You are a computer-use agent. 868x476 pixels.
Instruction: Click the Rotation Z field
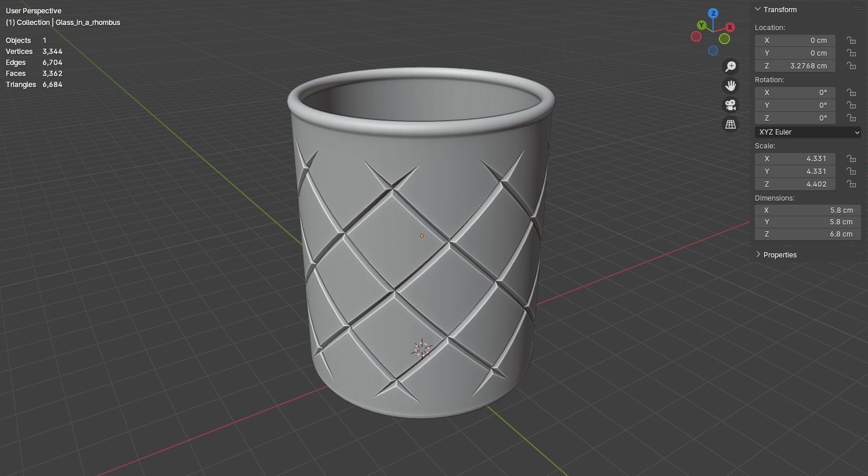pos(795,118)
